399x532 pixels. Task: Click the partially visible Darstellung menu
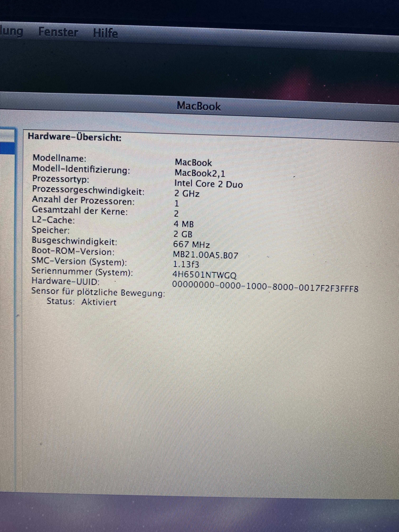click(x=11, y=31)
